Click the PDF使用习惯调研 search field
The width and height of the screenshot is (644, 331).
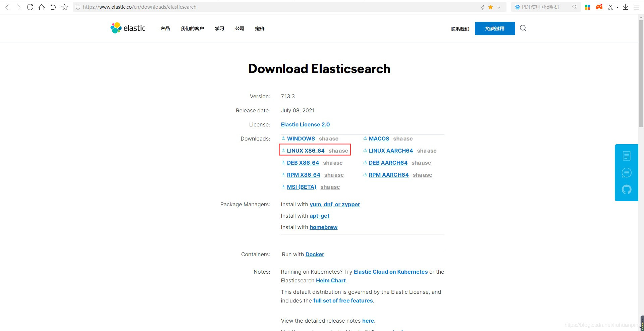(545, 7)
